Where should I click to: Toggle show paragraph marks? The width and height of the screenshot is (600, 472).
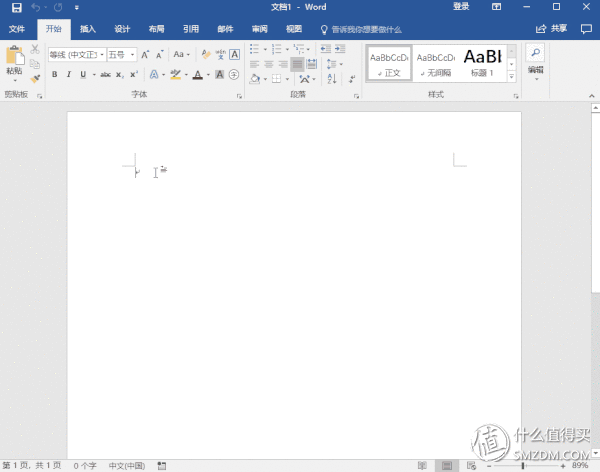(x=352, y=78)
